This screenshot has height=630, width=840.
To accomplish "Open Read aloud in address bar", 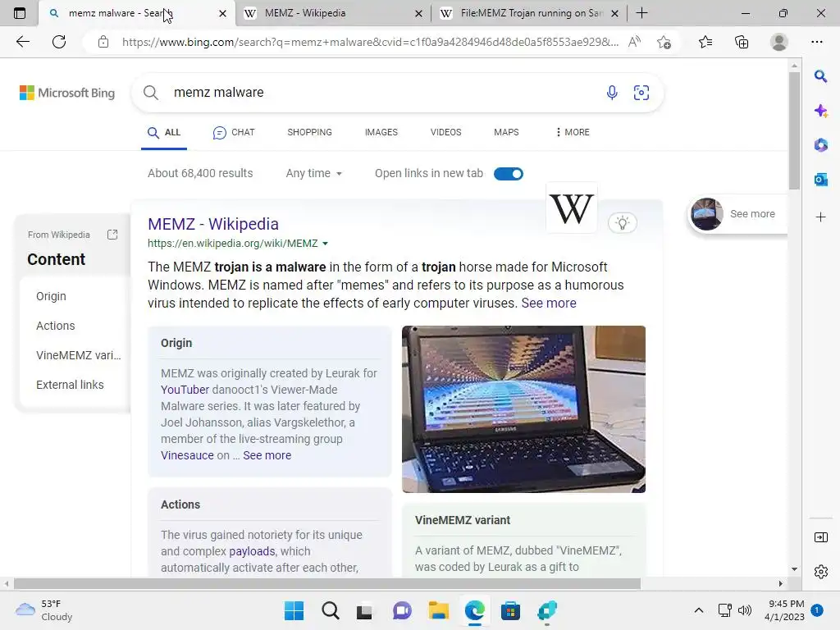I will click(634, 42).
